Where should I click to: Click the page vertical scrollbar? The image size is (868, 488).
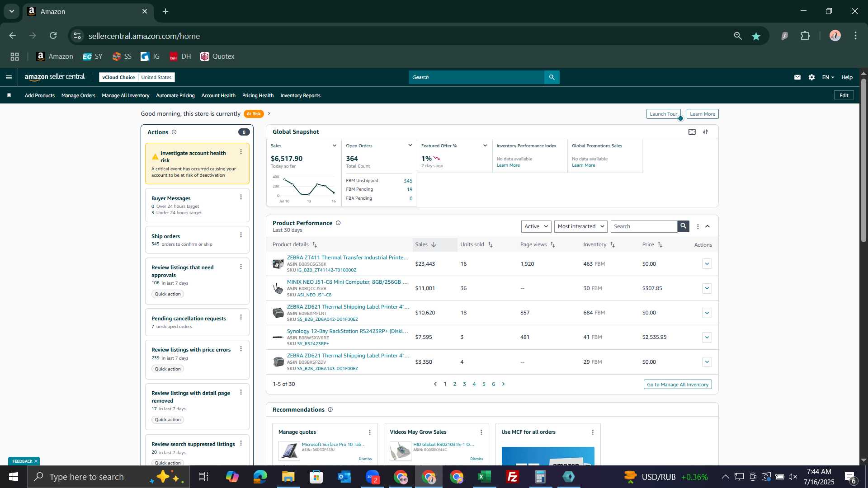click(863, 160)
